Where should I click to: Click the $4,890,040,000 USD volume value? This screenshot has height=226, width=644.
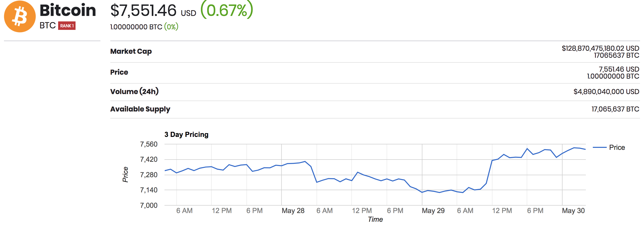pos(606,92)
